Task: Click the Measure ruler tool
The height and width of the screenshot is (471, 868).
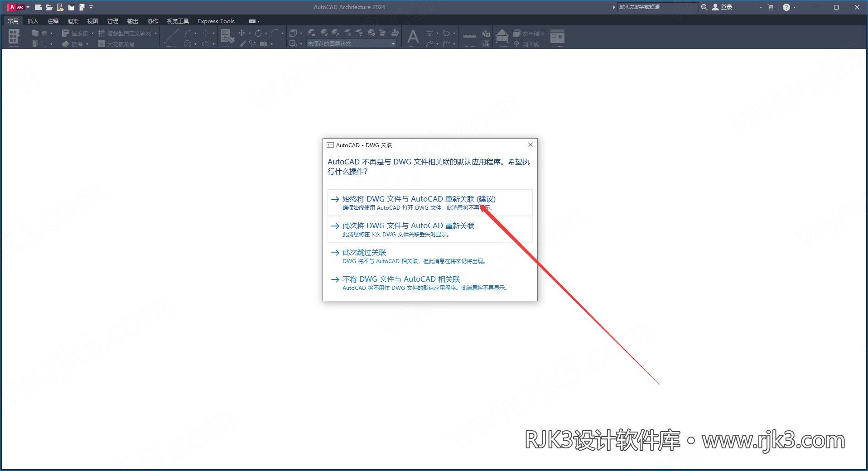Action: tap(470, 36)
